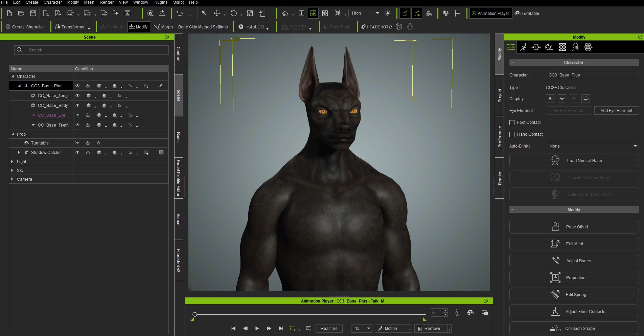Export USD file

pos(104,13)
